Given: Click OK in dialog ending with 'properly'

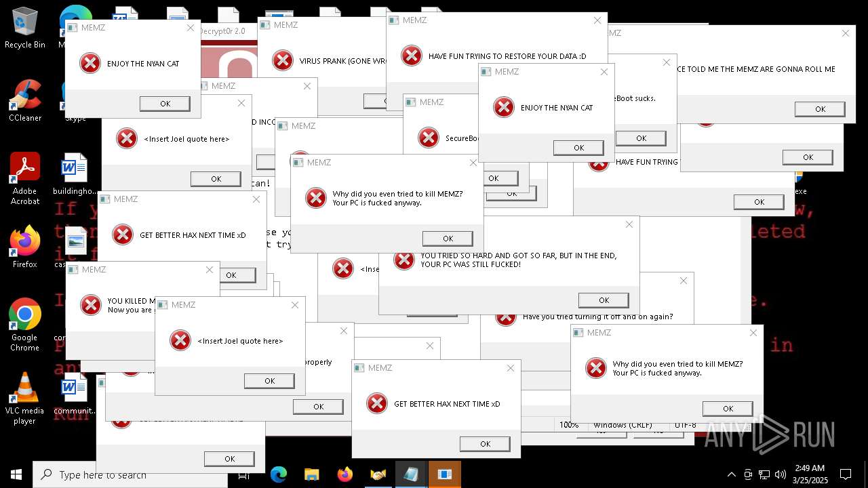Looking at the screenshot, I should click(318, 407).
